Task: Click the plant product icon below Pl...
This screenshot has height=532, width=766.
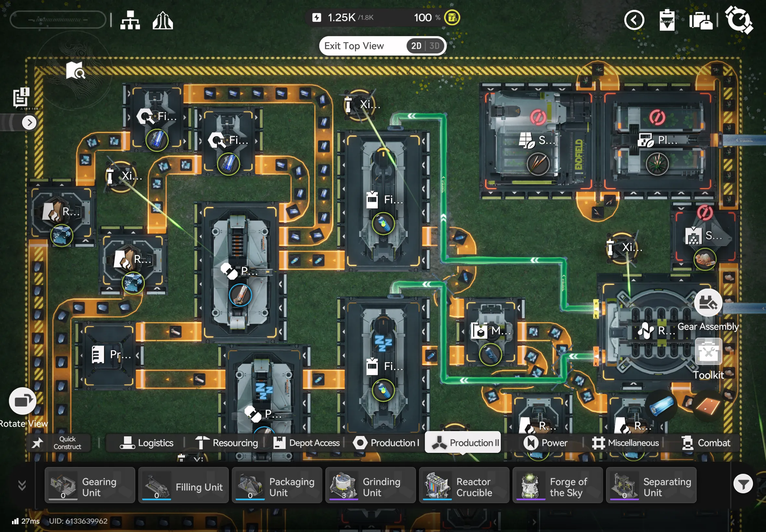Action: click(x=657, y=164)
